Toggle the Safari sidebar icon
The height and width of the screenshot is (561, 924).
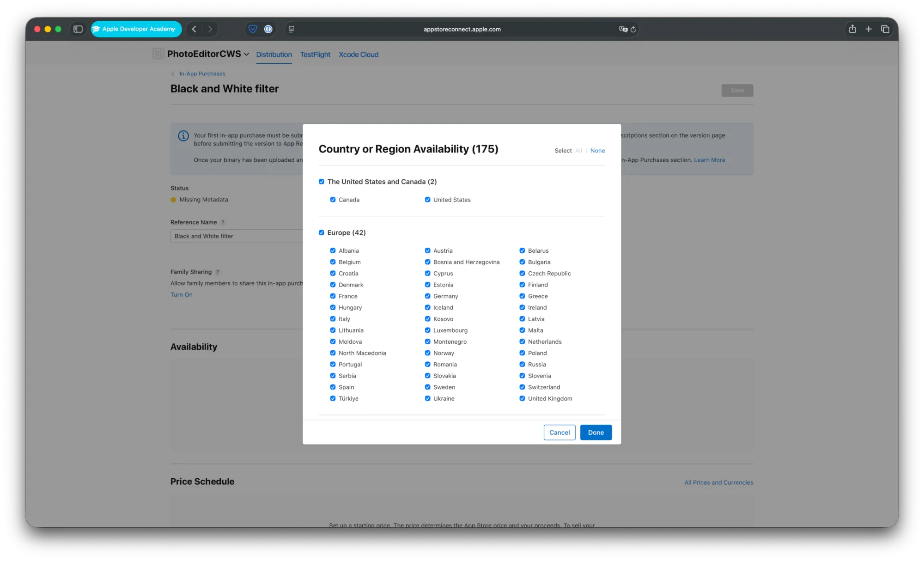point(78,29)
